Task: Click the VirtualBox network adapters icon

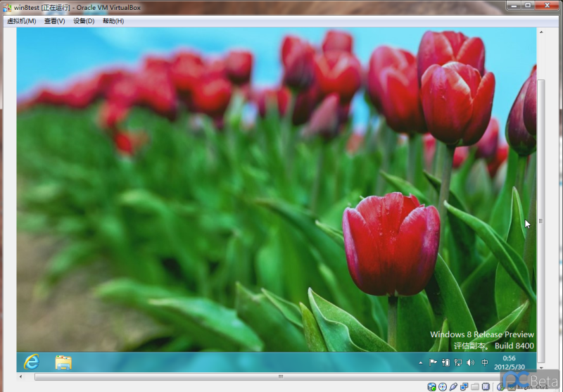Action: (464, 386)
